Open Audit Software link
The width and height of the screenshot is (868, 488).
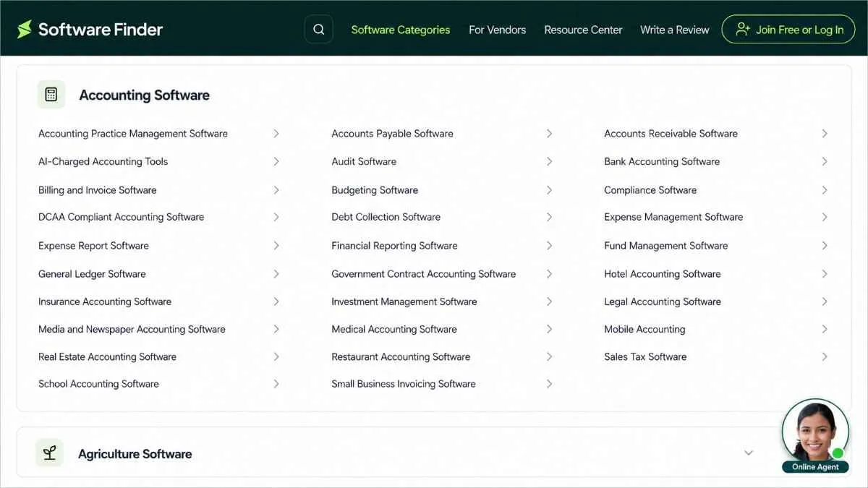[364, 162]
